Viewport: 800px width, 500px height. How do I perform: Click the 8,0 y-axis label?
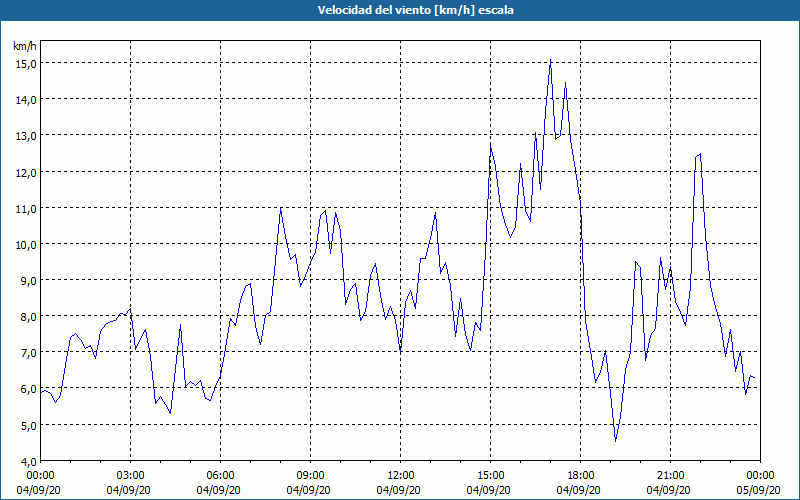(x=29, y=317)
